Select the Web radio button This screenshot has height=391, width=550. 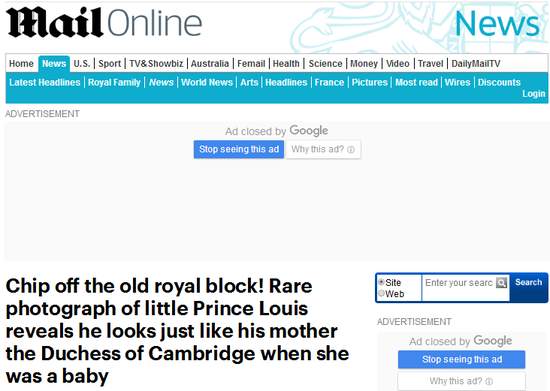(381, 294)
